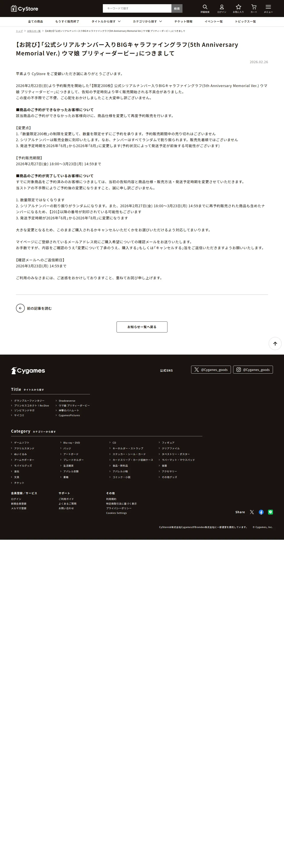Open ゲームソフト category link
The image size is (284, 868).
coord(22,443)
